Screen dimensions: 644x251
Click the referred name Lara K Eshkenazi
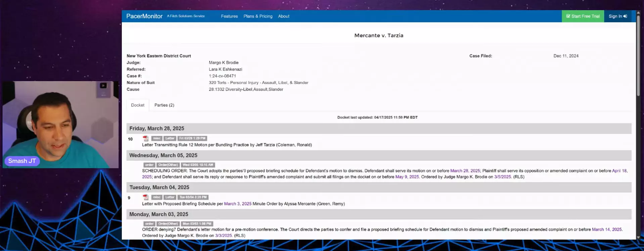coord(225,69)
